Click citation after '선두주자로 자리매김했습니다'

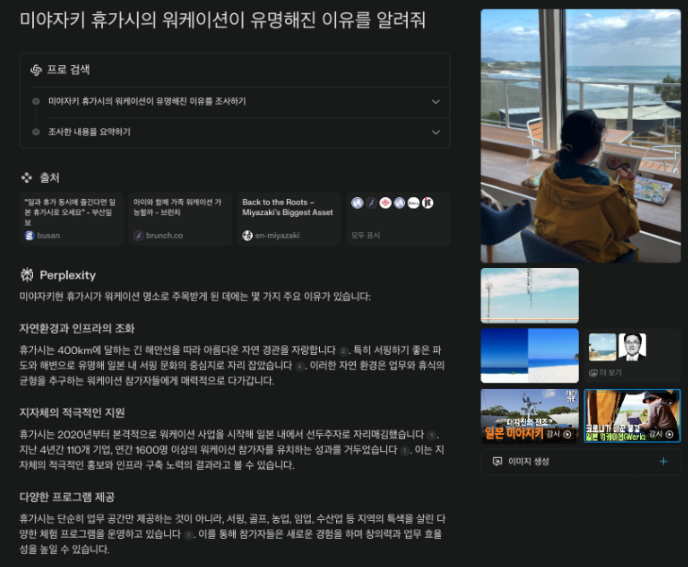pyautogui.click(x=432, y=436)
